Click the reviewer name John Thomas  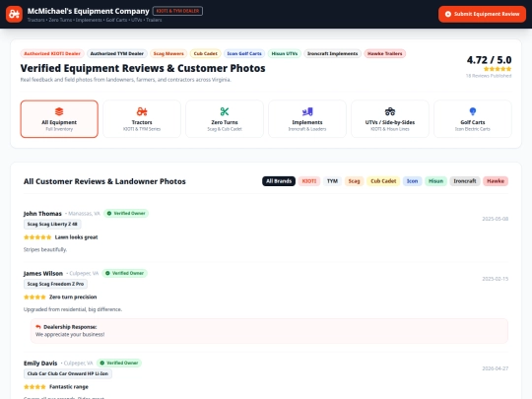(x=42, y=214)
